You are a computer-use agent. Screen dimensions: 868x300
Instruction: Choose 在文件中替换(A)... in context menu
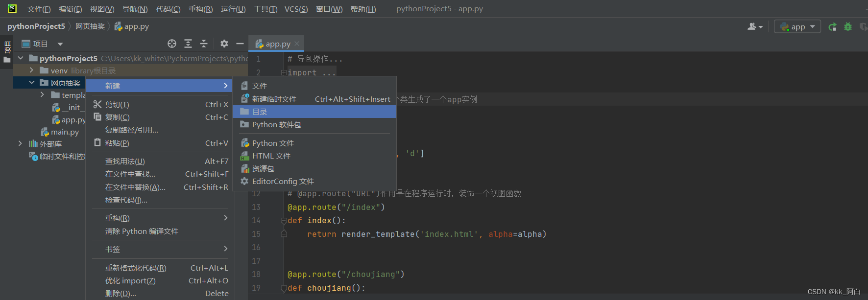[160, 187]
